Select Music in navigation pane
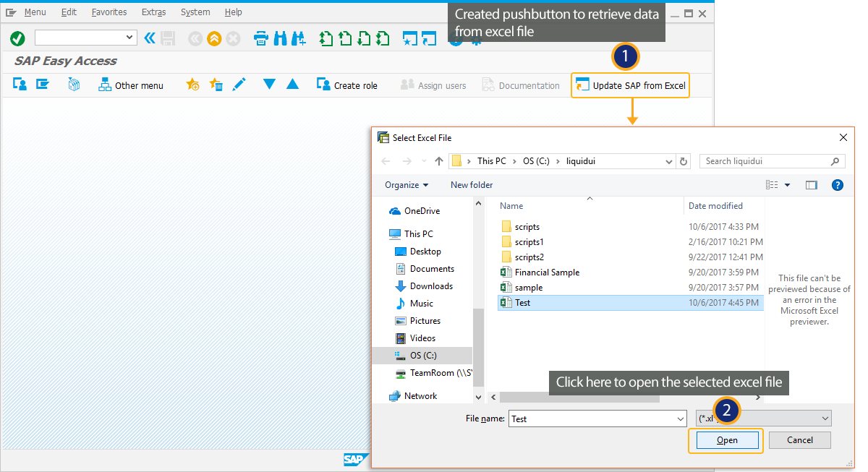This screenshot has height=472, width=868. (414, 304)
